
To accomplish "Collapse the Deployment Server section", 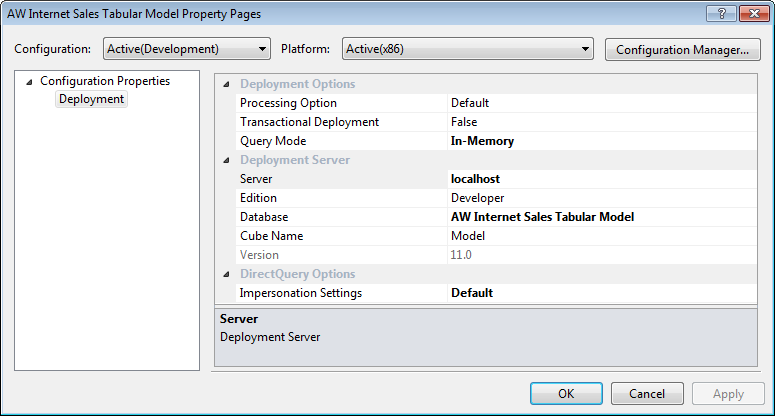I will pos(226,160).
